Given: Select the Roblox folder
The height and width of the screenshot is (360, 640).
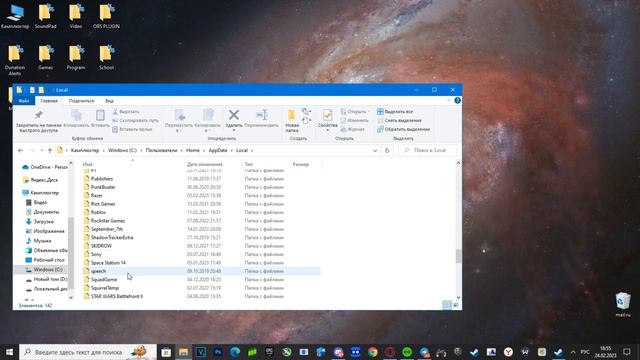Looking at the screenshot, I should click(x=98, y=212).
